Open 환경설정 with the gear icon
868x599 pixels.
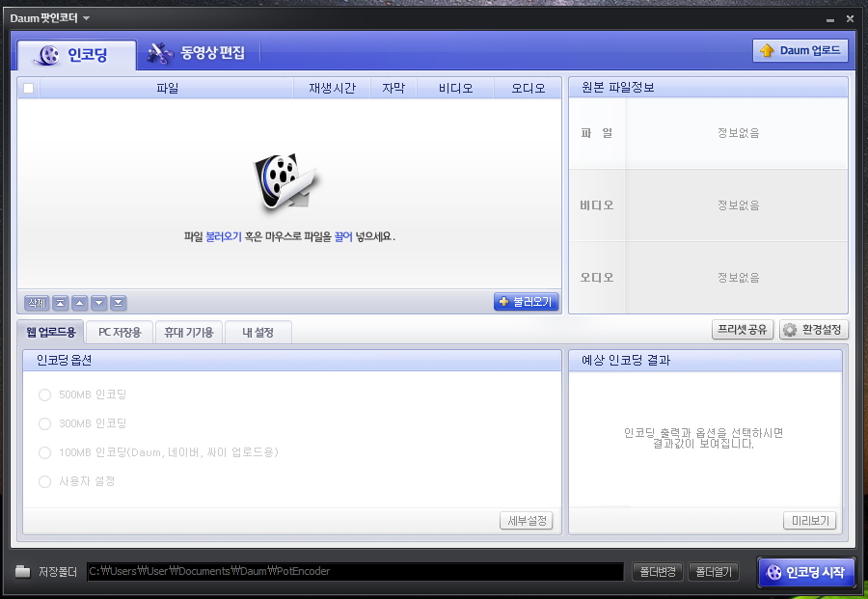(x=813, y=330)
